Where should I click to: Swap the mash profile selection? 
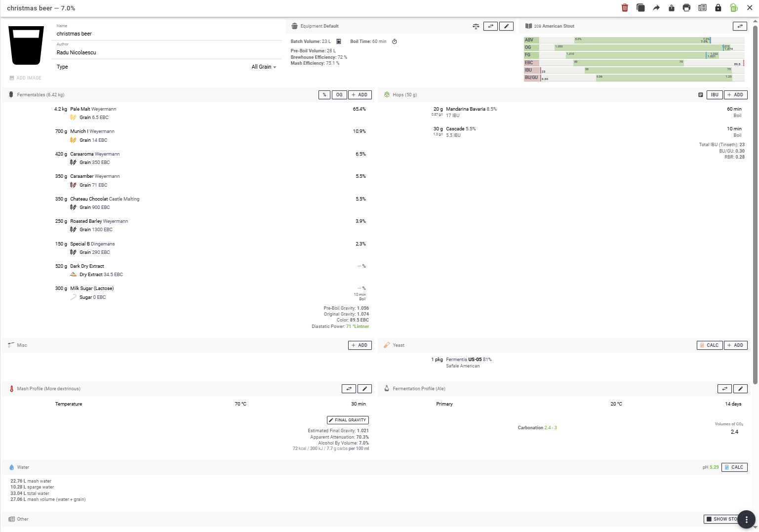pyautogui.click(x=349, y=389)
